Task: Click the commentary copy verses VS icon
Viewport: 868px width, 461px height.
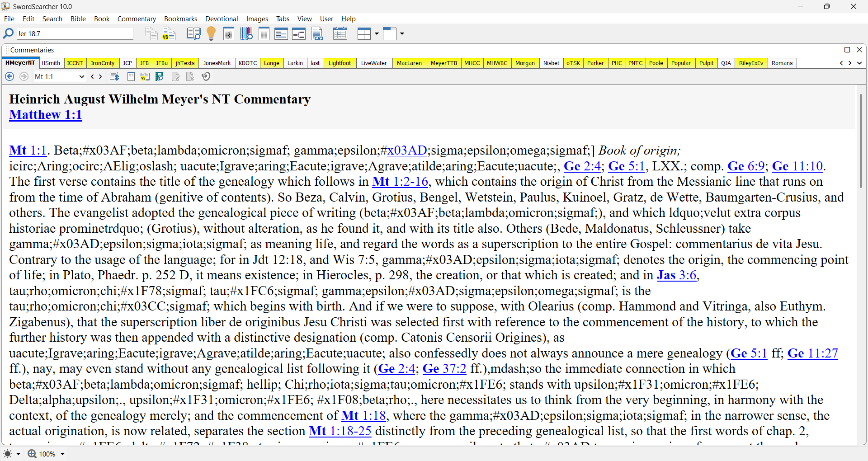Action: 145,76
